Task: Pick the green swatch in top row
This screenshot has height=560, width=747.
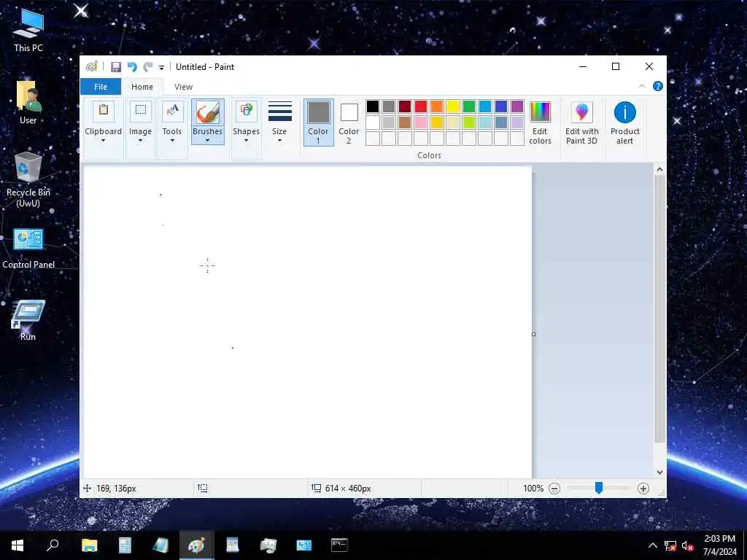Action: (469, 106)
